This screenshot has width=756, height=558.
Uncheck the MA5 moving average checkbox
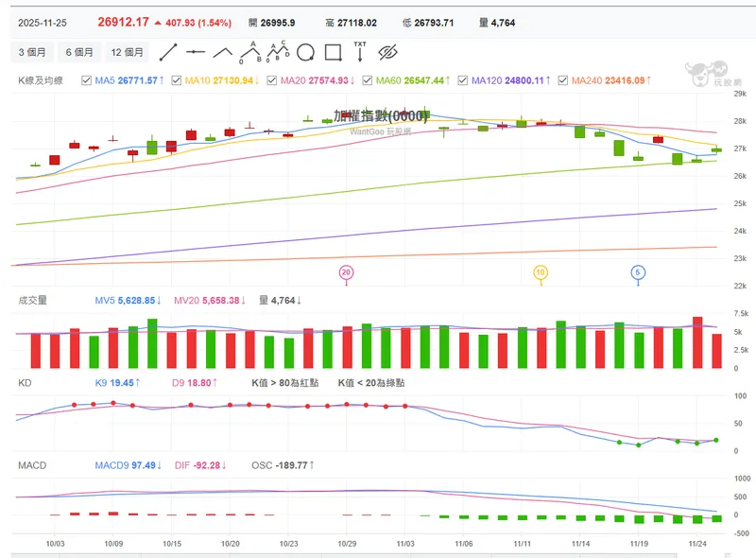pos(86,80)
